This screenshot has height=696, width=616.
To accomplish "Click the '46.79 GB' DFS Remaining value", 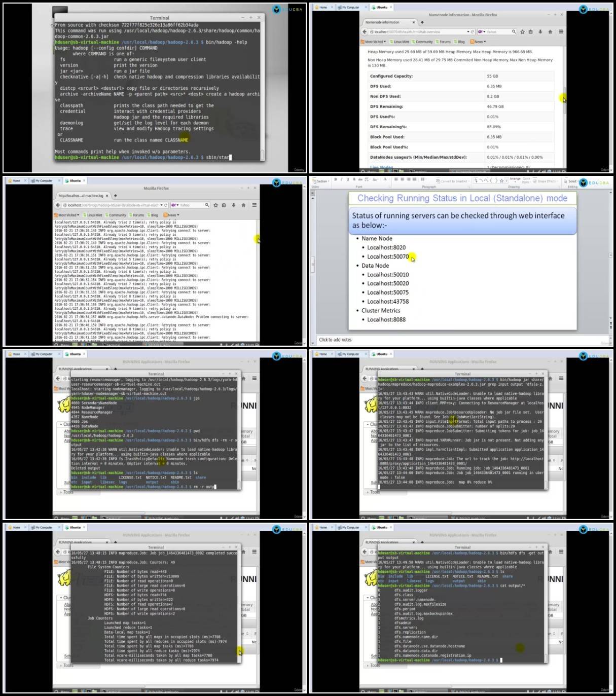I will pos(495,106).
